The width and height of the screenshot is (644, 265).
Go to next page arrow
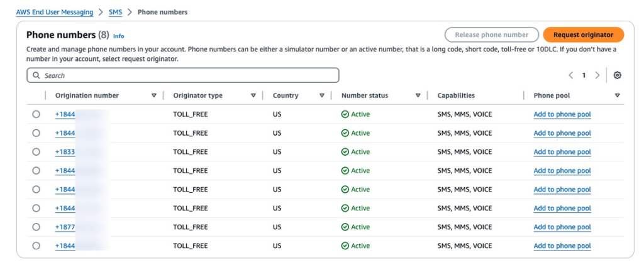(597, 75)
